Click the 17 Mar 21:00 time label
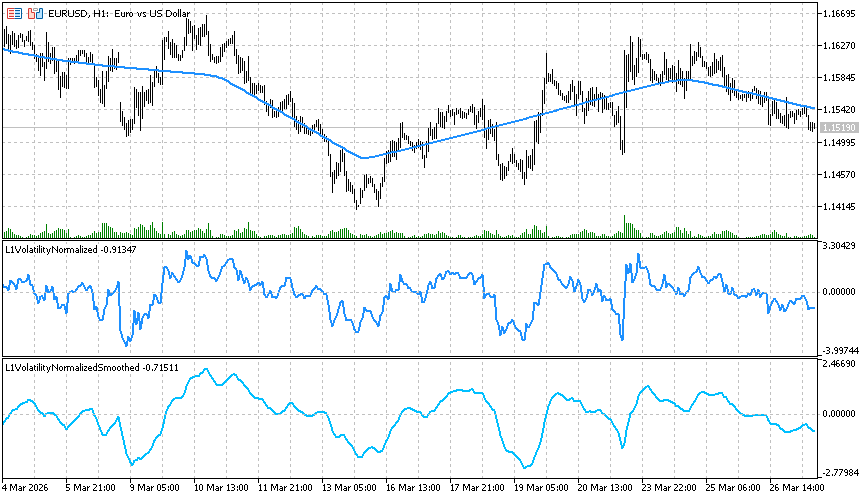 [x=477, y=488]
